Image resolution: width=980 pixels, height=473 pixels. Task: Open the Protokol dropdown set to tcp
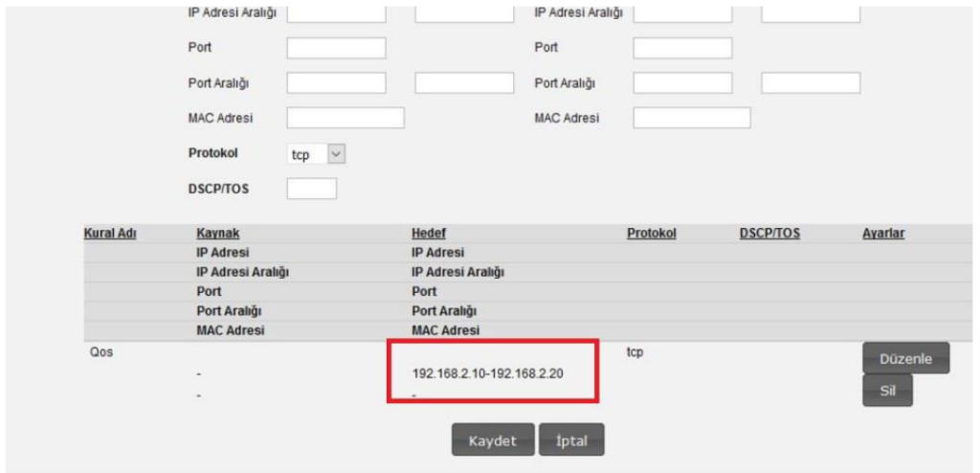click(x=315, y=153)
